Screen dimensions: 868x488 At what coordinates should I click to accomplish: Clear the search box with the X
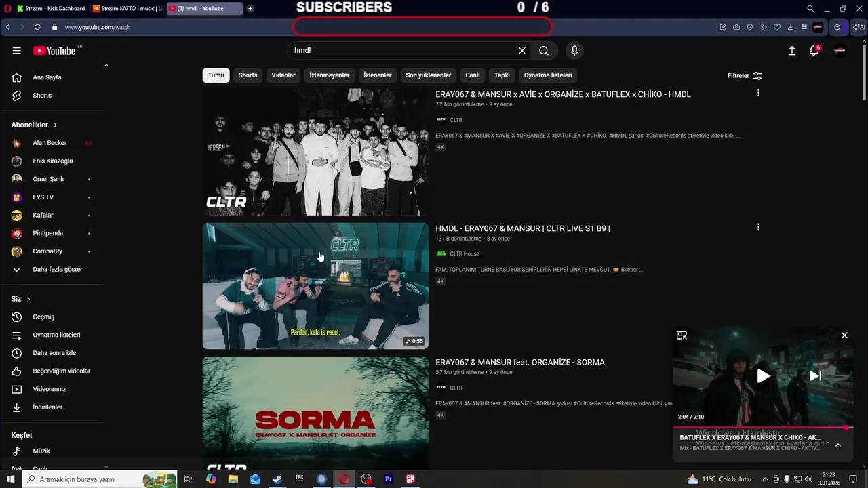[x=522, y=51]
